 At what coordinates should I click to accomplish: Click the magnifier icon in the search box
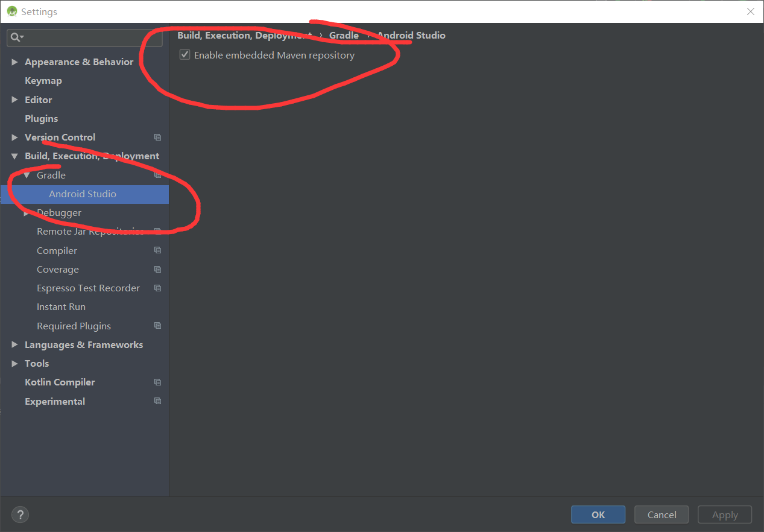click(x=16, y=37)
